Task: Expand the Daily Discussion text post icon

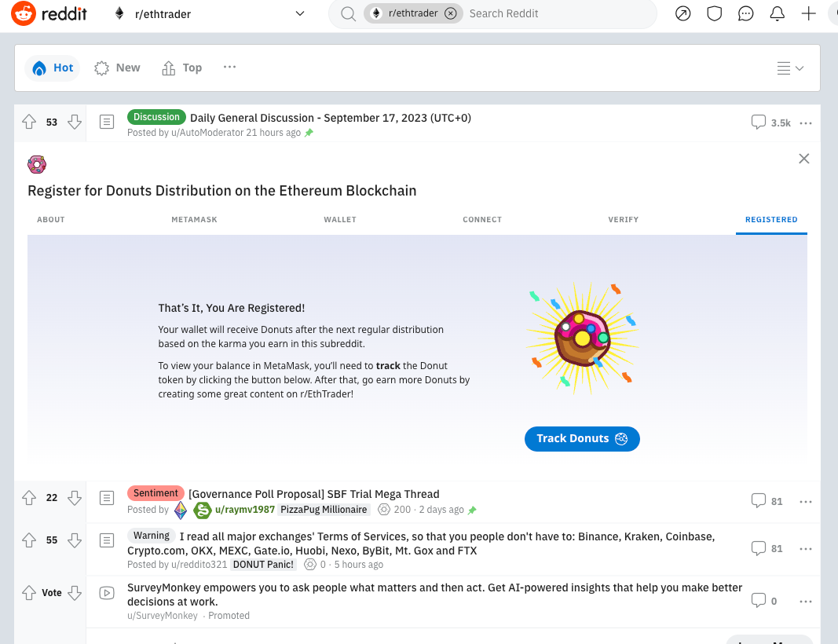Action: [107, 122]
